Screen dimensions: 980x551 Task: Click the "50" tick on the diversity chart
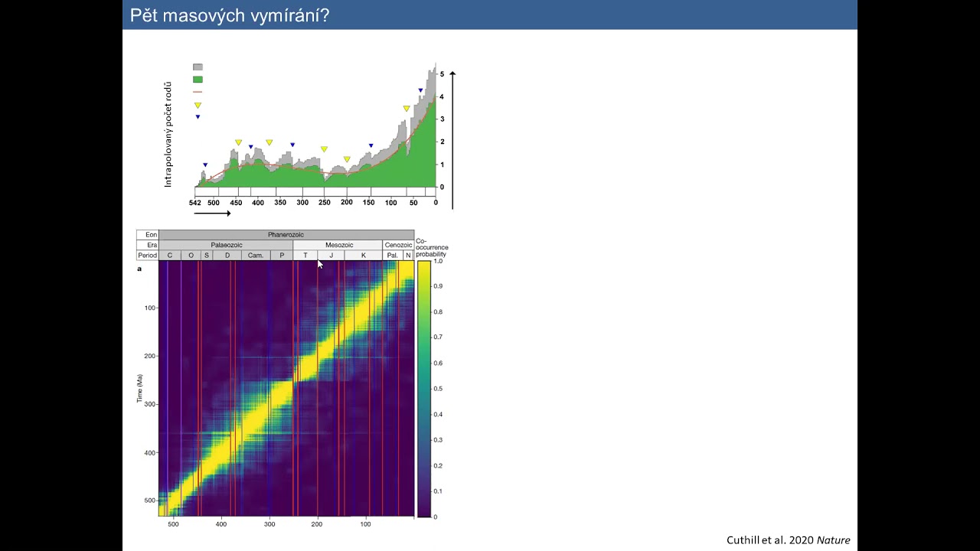(413, 203)
